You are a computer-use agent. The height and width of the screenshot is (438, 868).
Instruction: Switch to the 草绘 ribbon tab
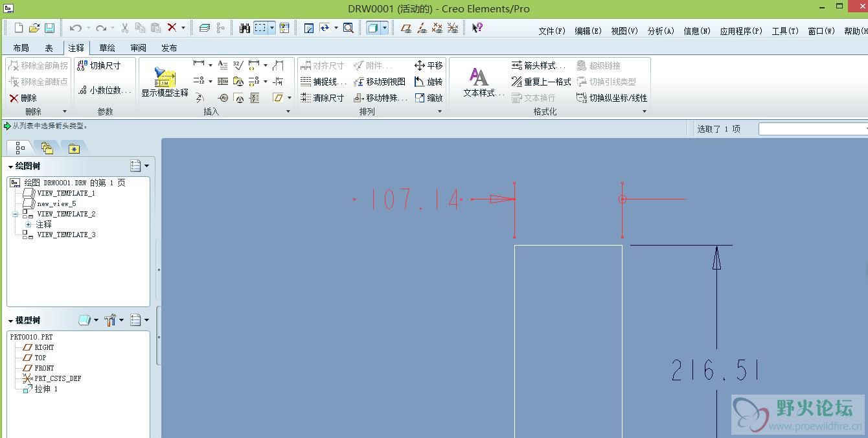click(108, 48)
